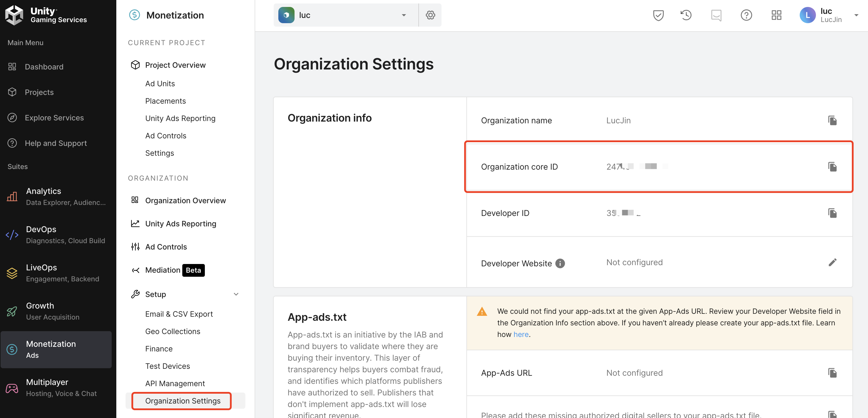Click the Projects cube icon
The width and height of the screenshot is (868, 418).
point(12,92)
